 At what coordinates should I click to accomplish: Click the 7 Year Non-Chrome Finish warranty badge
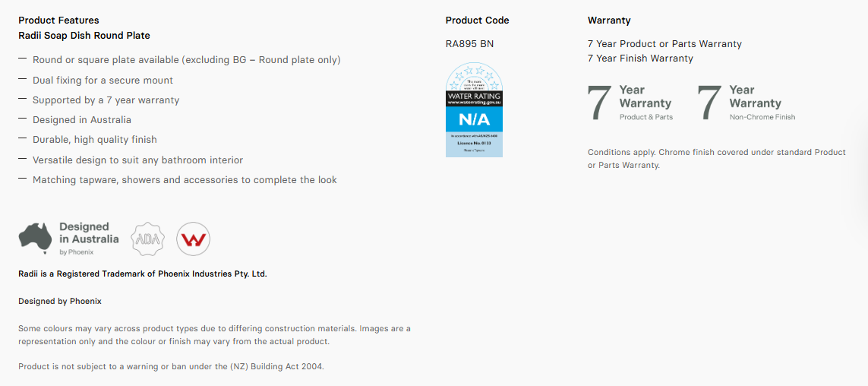746,103
